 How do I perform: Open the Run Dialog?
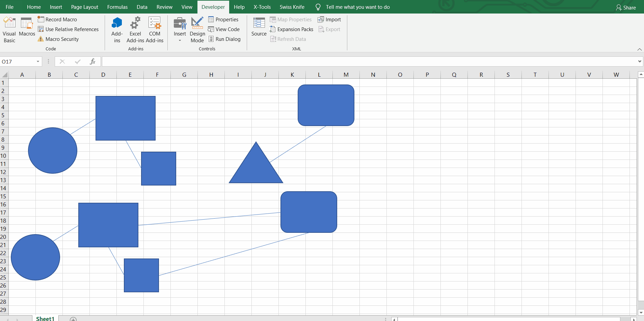coord(225,39)
